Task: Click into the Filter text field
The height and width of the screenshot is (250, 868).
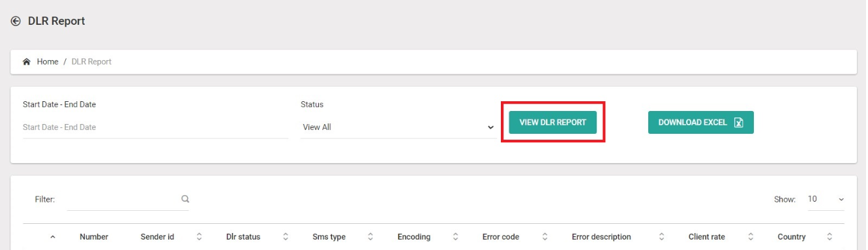Action: [x=123, y=199]
